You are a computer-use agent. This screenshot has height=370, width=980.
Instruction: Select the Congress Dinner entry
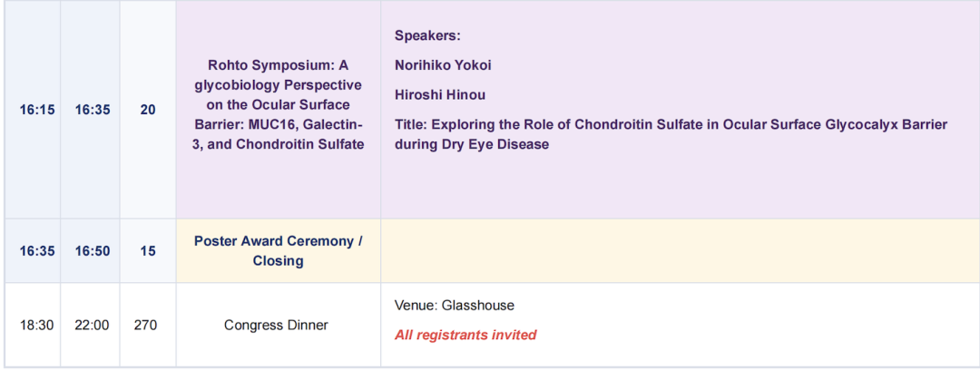click(x=276, y=325)
